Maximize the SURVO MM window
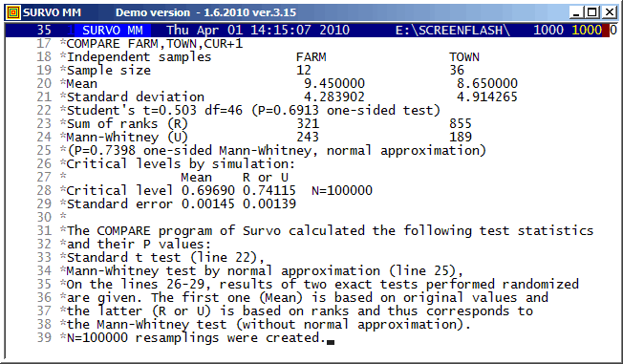 pos(592,12)
